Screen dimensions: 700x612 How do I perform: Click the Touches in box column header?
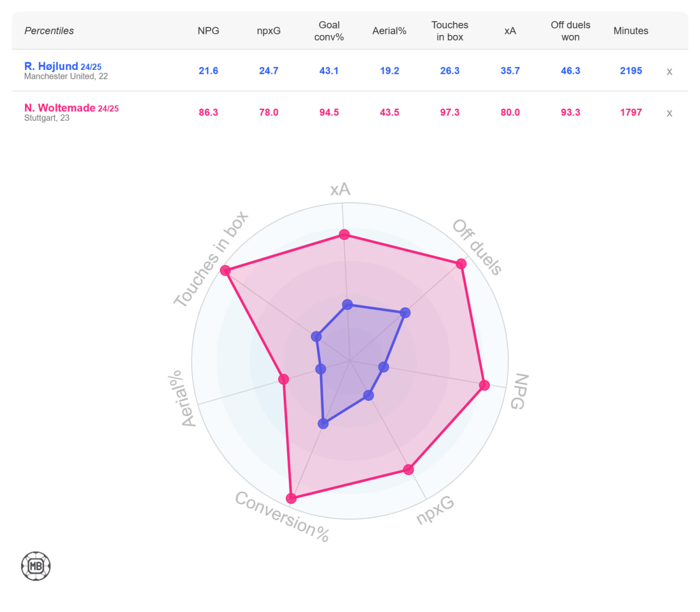[x=450, y=31]
